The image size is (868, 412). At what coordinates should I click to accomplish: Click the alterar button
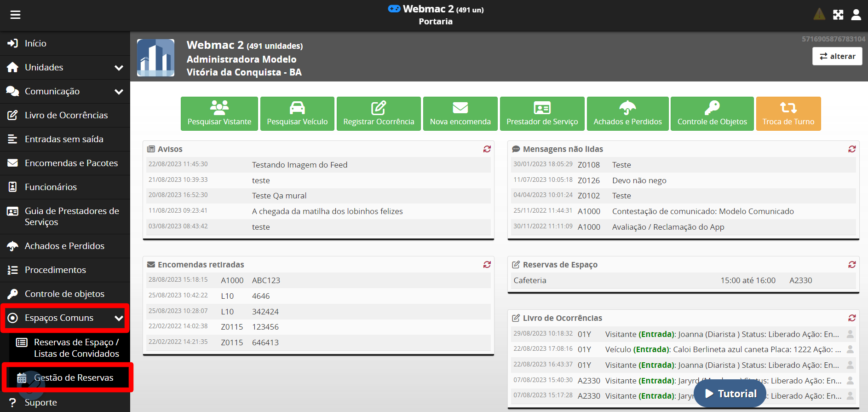837,56
